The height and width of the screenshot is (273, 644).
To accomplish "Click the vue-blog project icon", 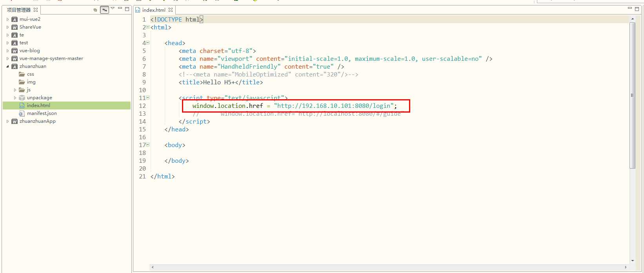I will [x=15, y=51].
